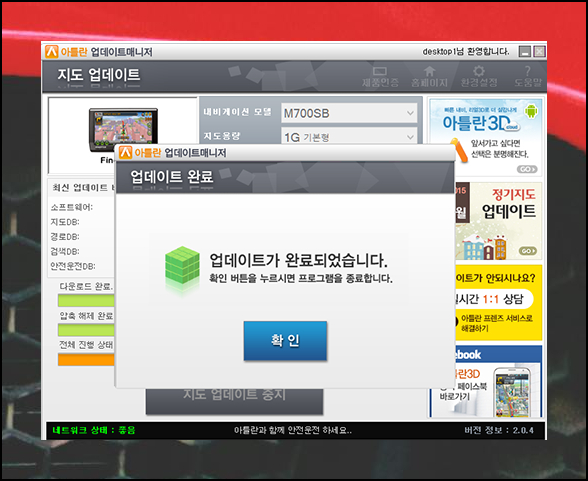Open 제품인증 product authentication icon

click(380, 77)
